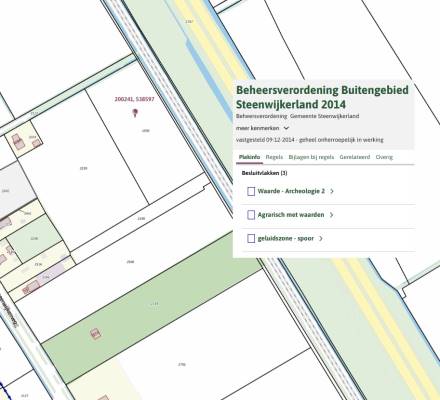Click the map location pin marker

point(135,113)
